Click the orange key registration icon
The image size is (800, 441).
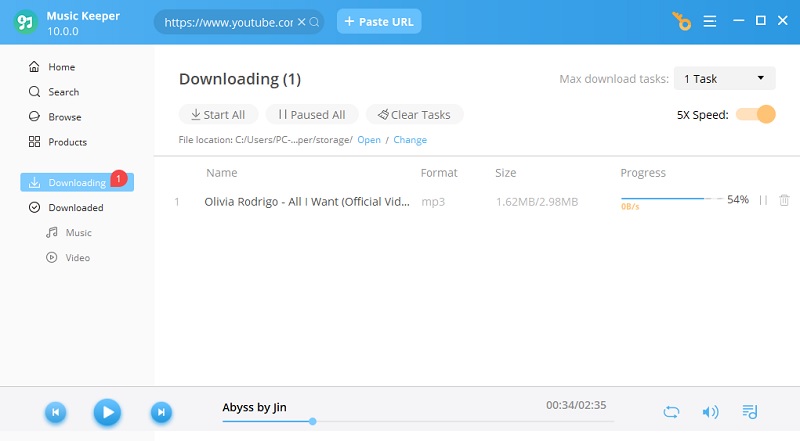click(x=682, y=21)
